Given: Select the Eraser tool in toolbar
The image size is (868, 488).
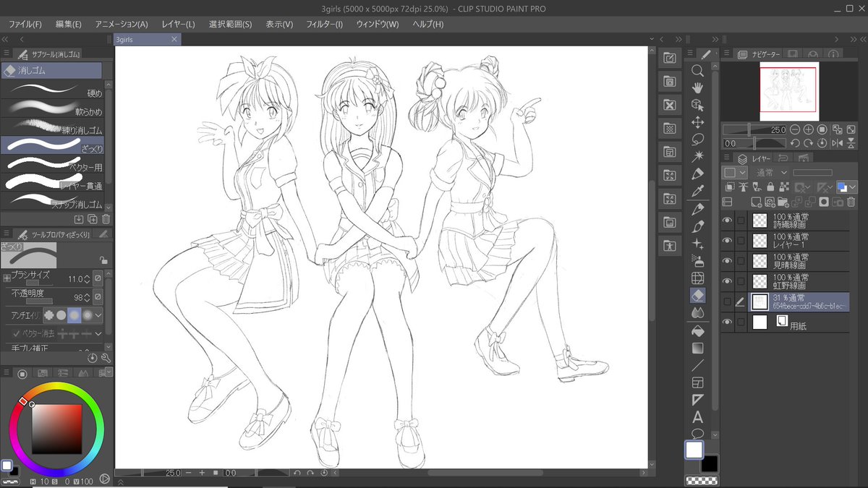Looking at the screenshot, I should (698, 295).
